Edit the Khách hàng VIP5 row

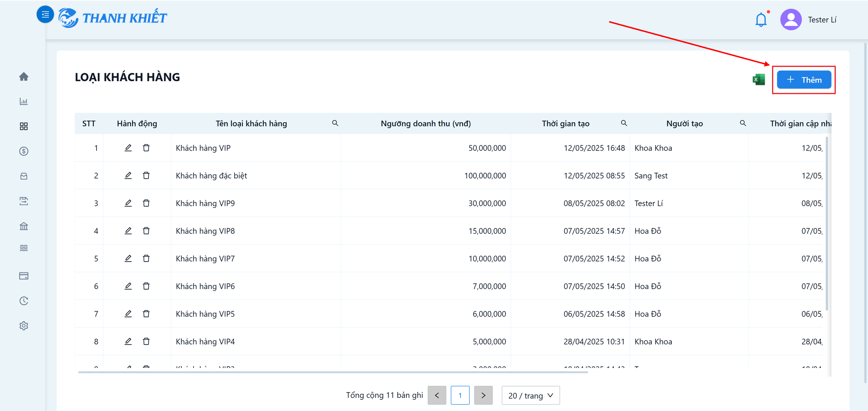128,314
